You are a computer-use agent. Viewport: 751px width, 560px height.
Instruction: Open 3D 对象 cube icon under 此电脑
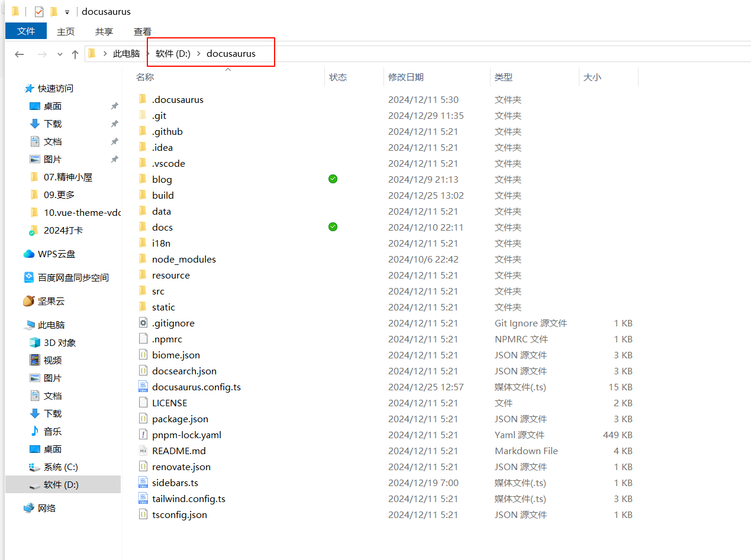pyautogui.click(x=35, y=342)
